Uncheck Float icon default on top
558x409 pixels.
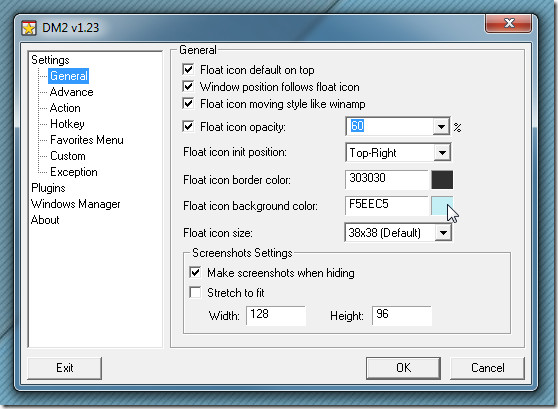(188, 69)
